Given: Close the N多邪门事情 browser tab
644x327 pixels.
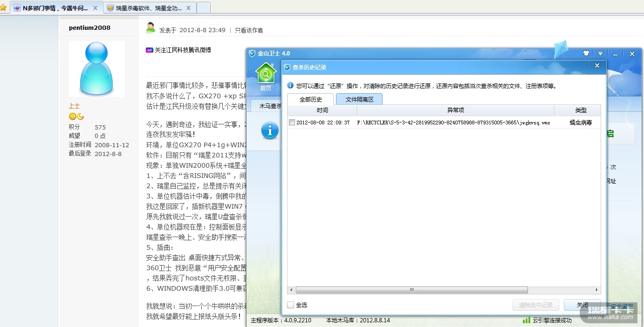Looking at the screenshot, I should [x=96, y=8].
